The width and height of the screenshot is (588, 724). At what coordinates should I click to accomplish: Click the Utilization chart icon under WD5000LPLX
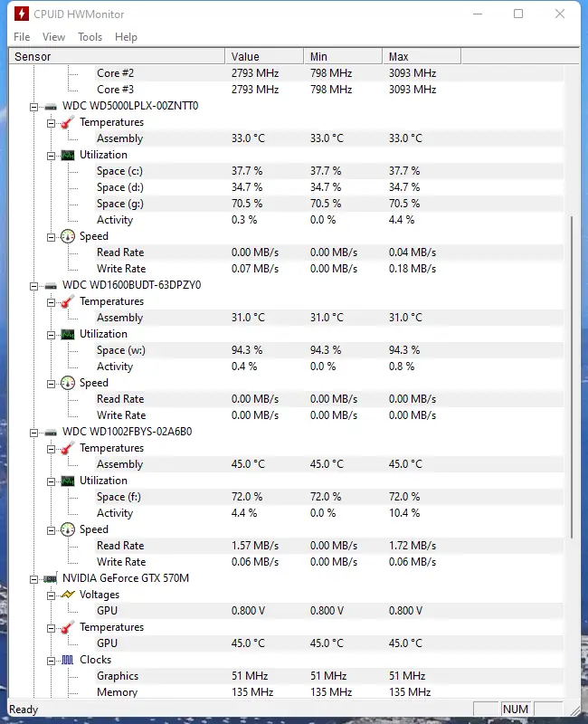coord(67,155)
